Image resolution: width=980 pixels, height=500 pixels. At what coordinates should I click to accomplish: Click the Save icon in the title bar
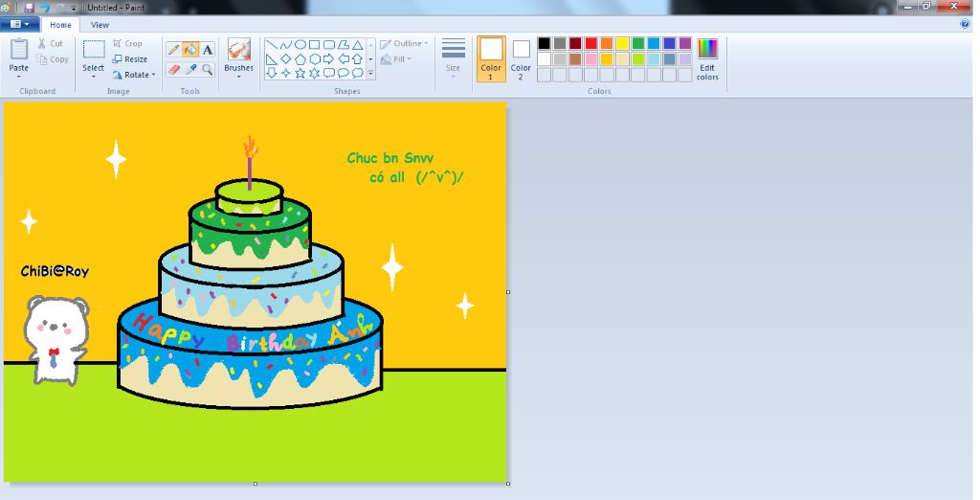(x=30, y=8)
